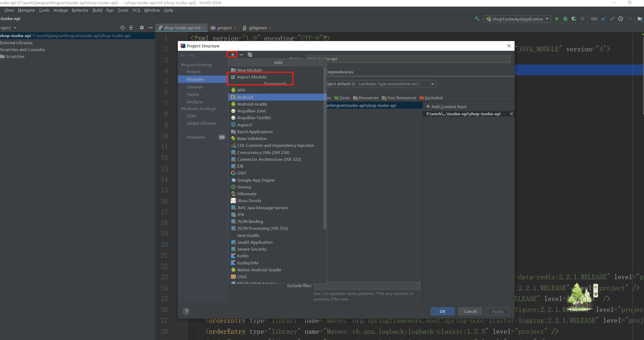Run ShopTuokeApiApplication with the green play icon

(557, 19)
